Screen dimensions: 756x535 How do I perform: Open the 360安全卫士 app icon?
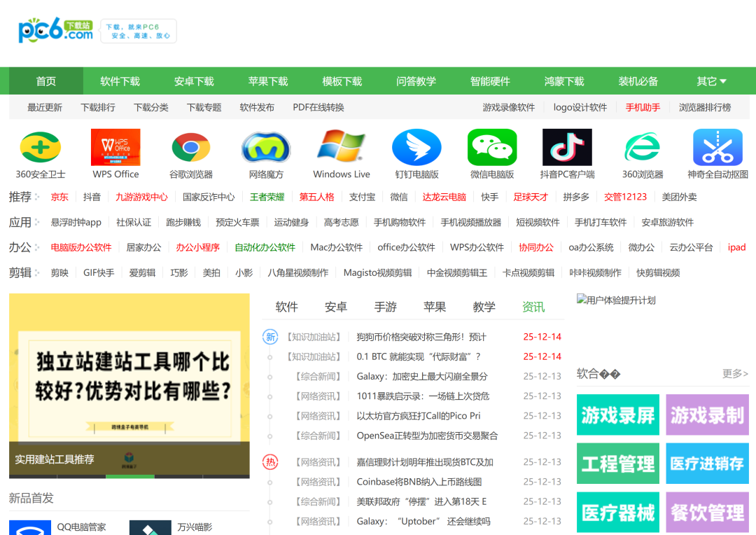41,147
